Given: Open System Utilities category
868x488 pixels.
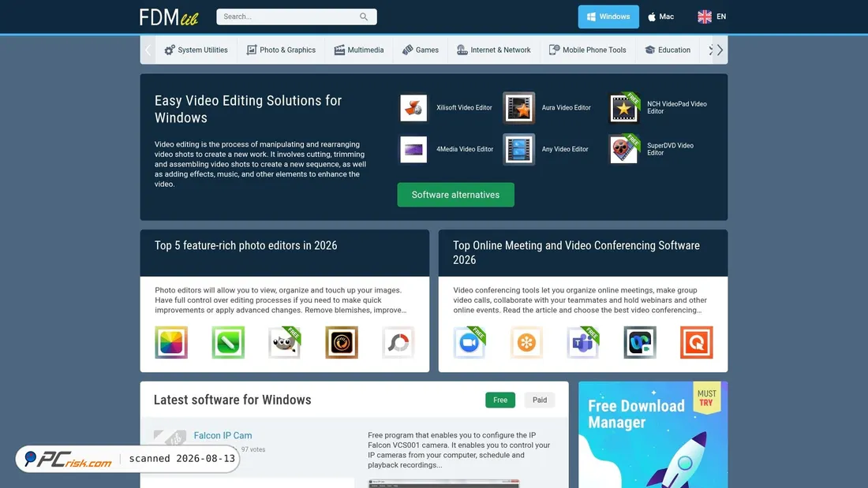Looking at the screenshot, I should click(196, 50).
